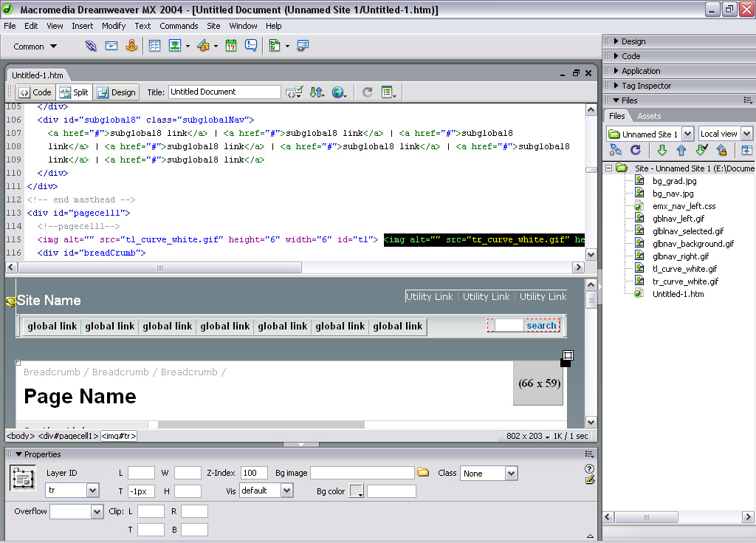Click the Insert Table icon
756x543 pixels.
155,46
